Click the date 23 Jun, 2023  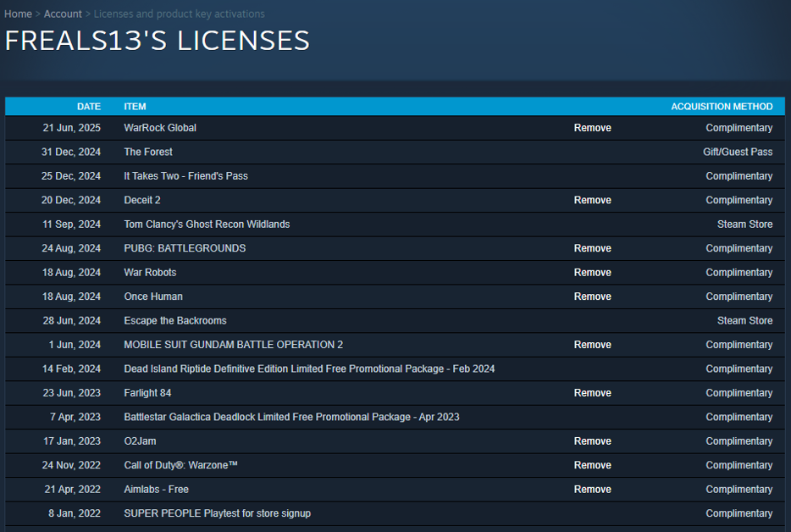pyautogui.click(x=72, y=393)
